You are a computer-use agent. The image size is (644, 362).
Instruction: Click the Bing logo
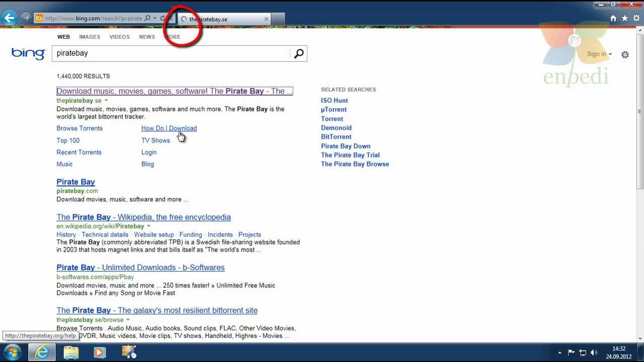pyautogui.click(x=28, y=53)
